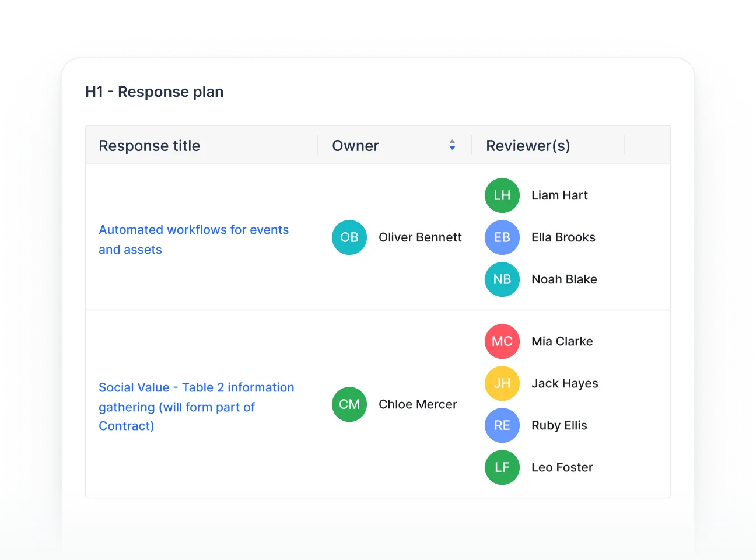This screenshot has width=756, height=560.
Task: Open 'Social Value - Table 2 information gathering' link
Action: (197, 407)
